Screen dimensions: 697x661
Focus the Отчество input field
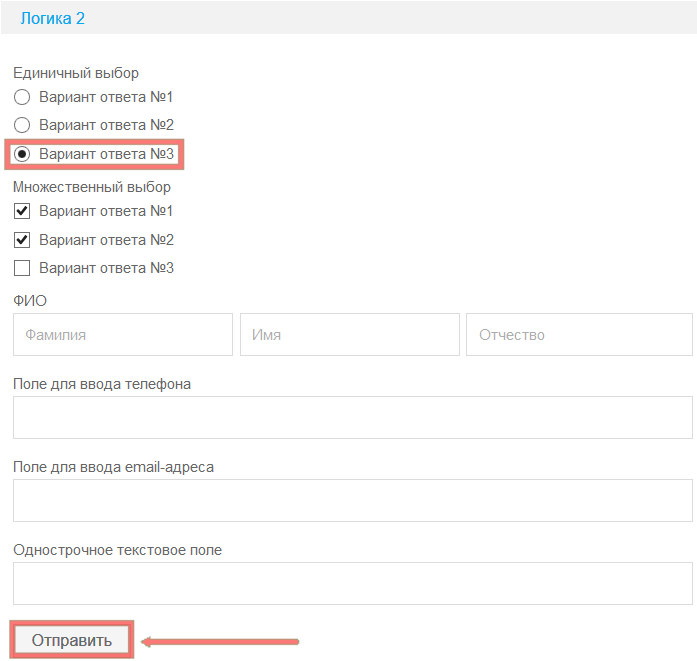click(x=579, y=335)
